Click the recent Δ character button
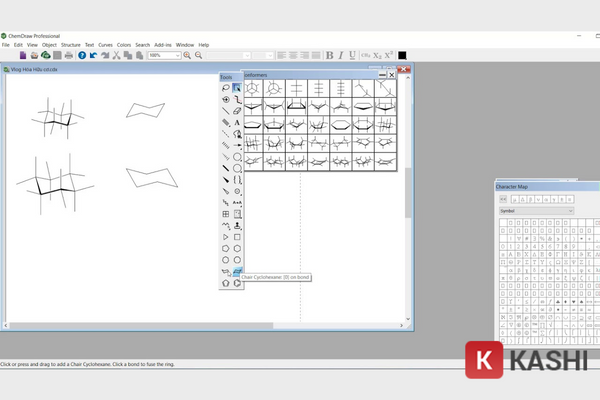The width and height of the screenshot is (600, 400). click(523, 199)
